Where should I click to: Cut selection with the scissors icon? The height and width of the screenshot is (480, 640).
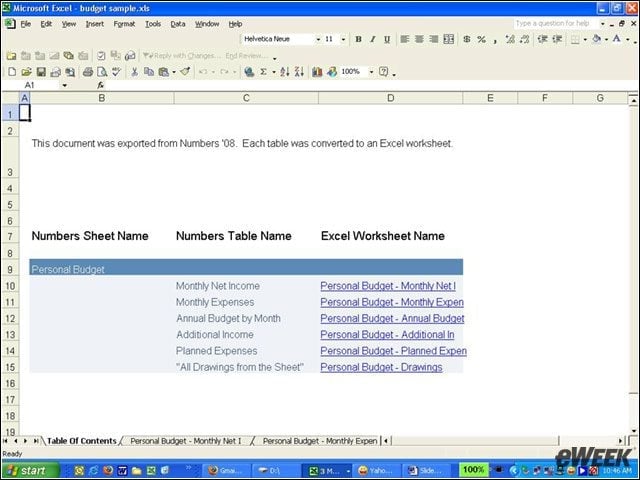click(x=134, y=72)
